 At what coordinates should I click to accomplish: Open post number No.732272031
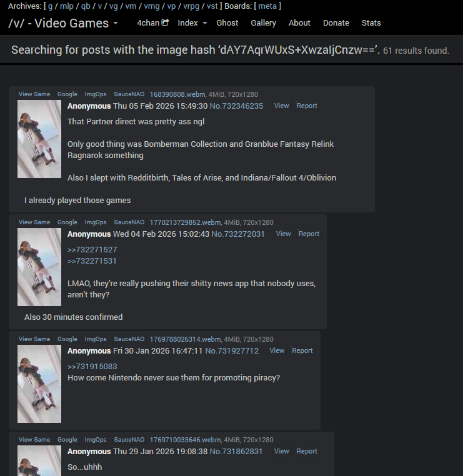pyautogui.click(x=238, y=234)
